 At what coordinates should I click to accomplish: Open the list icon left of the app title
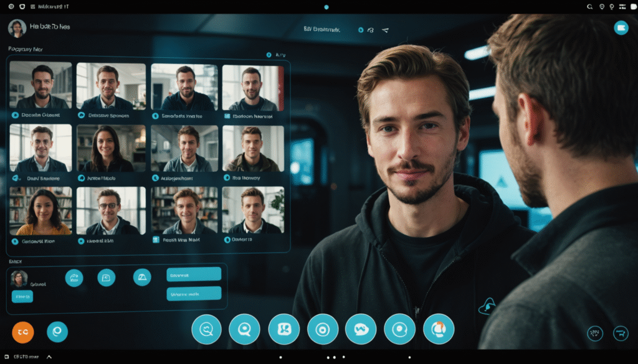pos(33,6)
